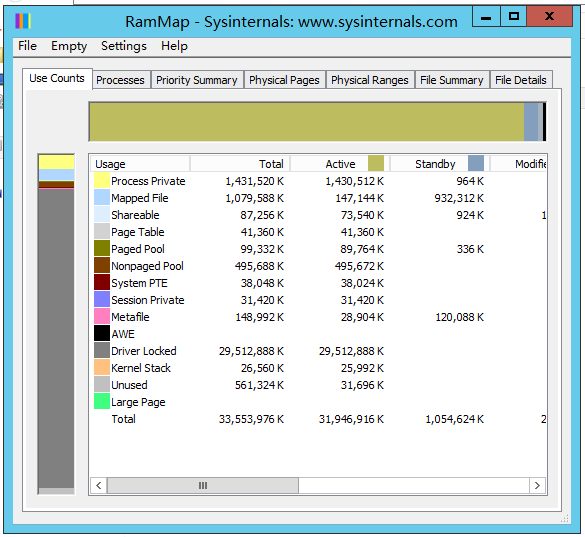The height and width of the screenshot is (537, 585).
Task: Select the Process Private row label
Action: (148, 181)
